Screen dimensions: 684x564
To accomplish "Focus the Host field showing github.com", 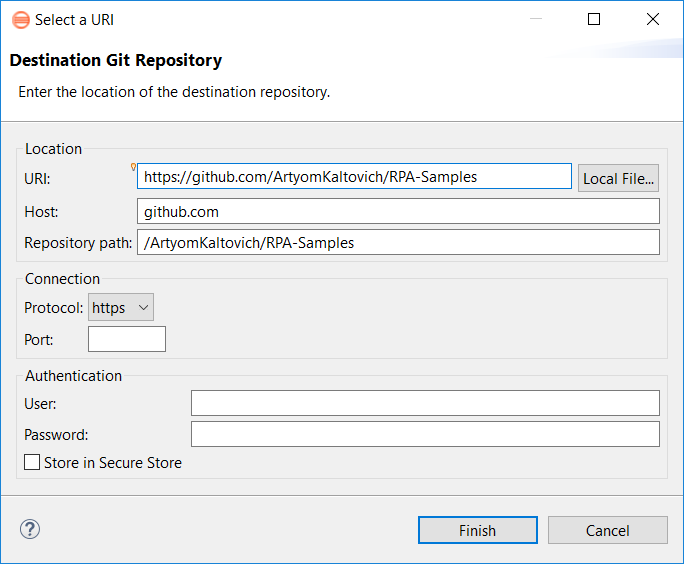I will (398, 211).
